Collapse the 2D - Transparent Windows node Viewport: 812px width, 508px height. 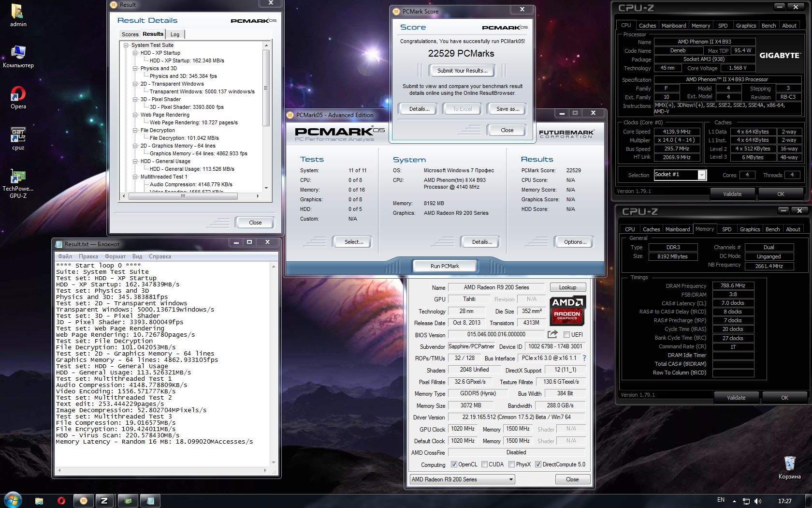135,84
